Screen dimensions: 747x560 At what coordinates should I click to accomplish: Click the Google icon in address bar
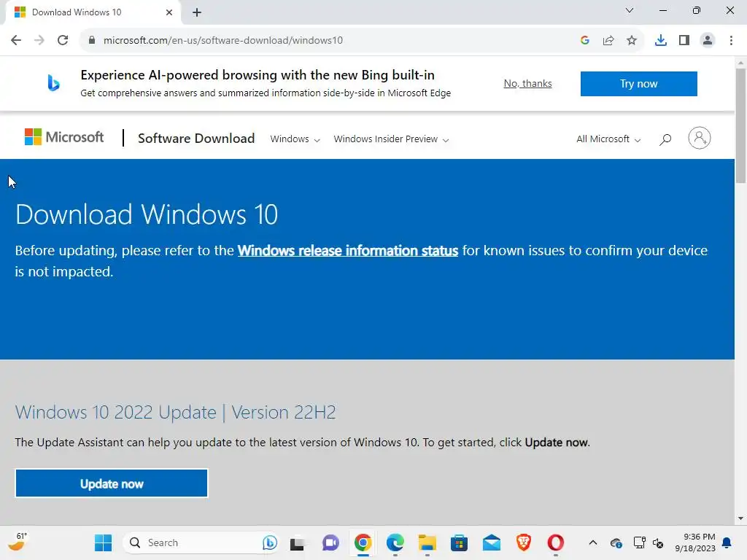coord(585,41)
